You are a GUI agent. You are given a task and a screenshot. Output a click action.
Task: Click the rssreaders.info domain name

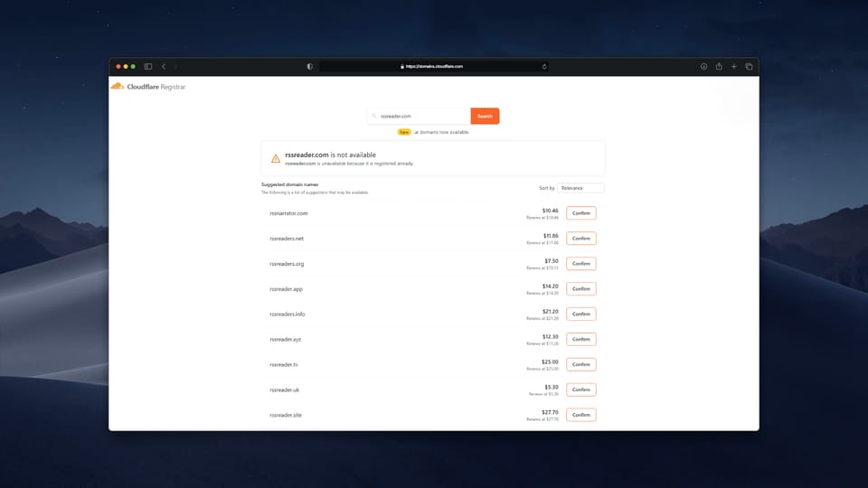288,314
